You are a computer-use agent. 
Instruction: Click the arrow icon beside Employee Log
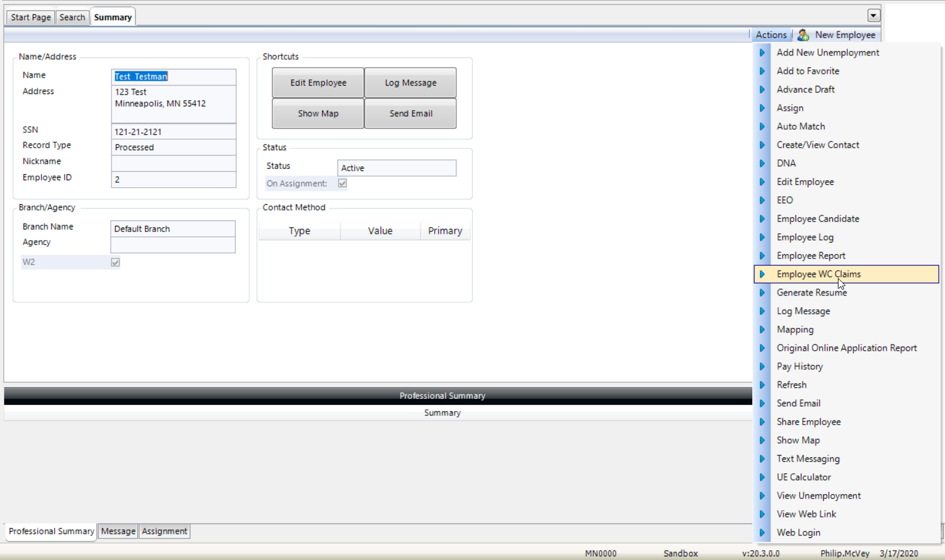[x=762, y=238]
